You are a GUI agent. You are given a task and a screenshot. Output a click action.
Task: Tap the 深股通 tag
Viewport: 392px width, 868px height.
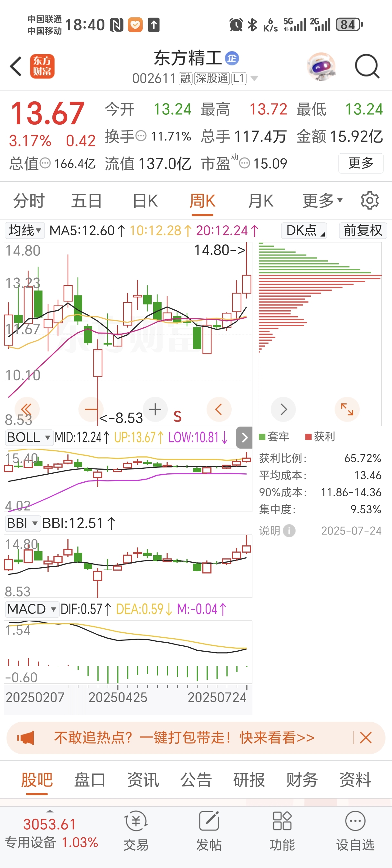click(212, 78)
